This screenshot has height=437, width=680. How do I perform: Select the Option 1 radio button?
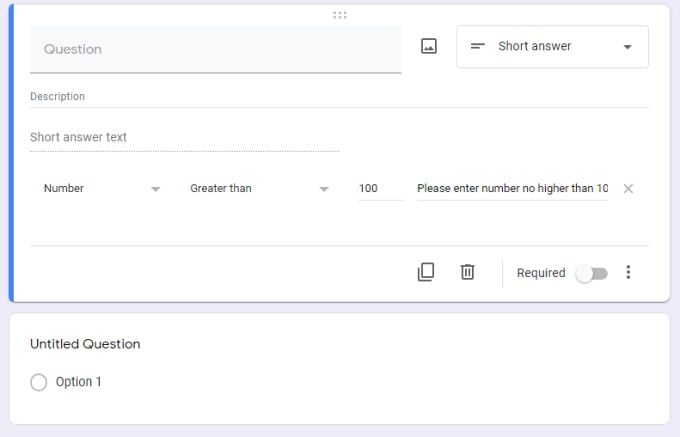39,382
